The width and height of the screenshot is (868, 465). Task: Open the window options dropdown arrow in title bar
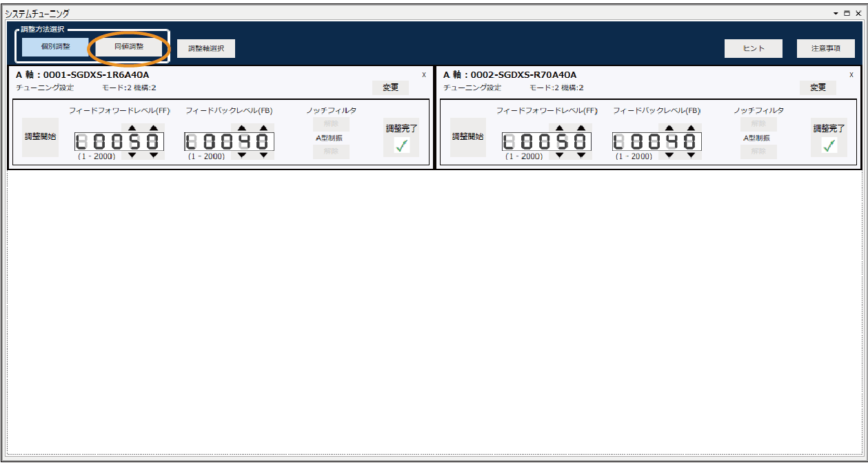coord(836,13)
